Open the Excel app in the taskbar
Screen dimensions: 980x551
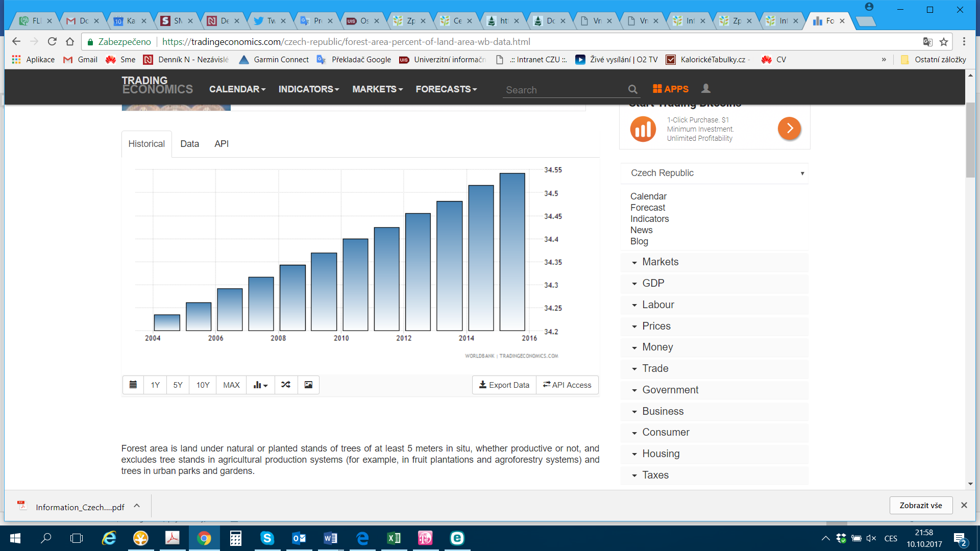click(x=394, y=538)
